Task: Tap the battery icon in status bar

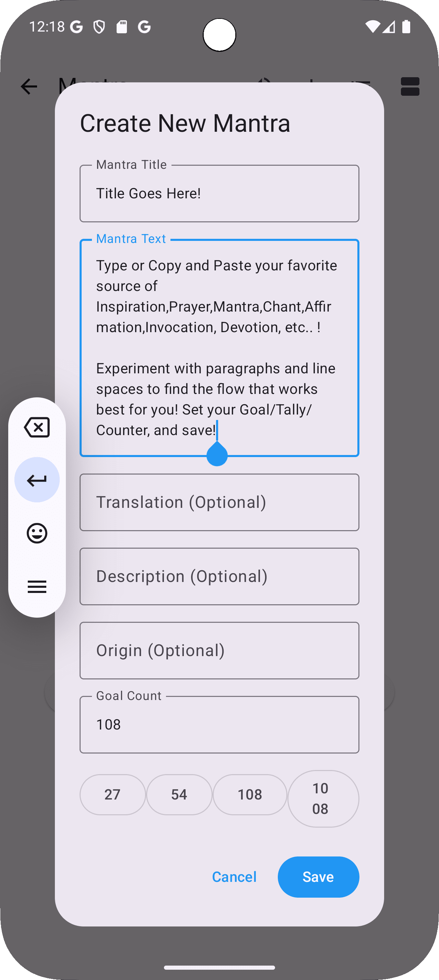Action: pyautogui.click(x=406, y=27)
